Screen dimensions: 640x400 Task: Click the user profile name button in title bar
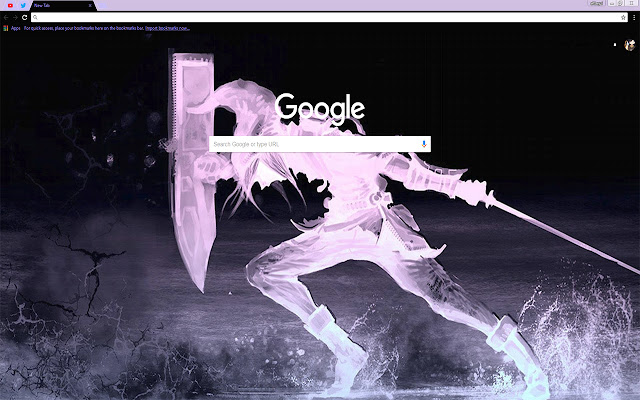[596, 3]
